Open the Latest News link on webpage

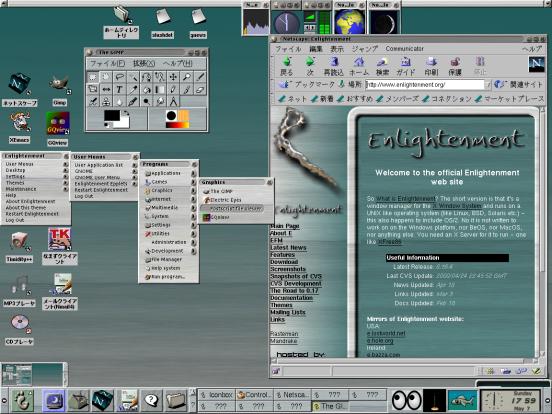tap(288, 247)
